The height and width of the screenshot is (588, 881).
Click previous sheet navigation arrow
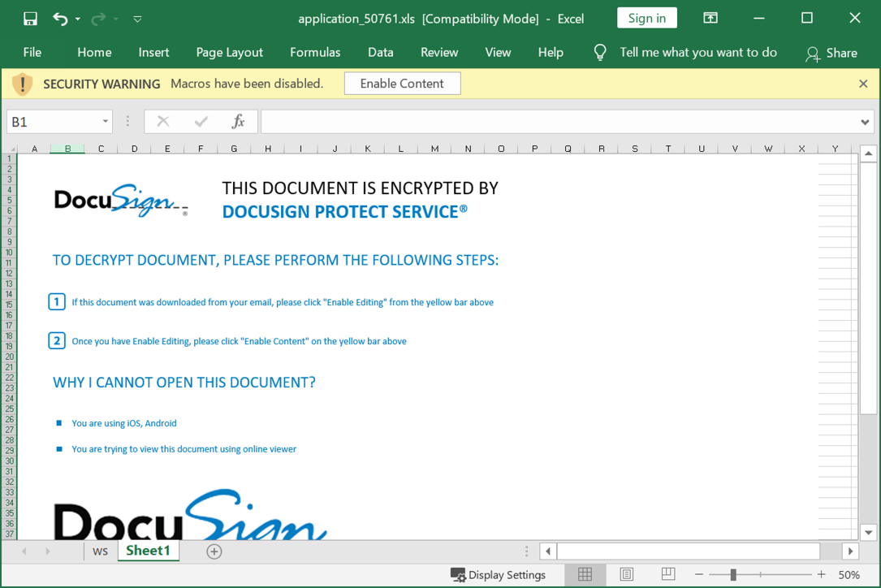(24, 551)
